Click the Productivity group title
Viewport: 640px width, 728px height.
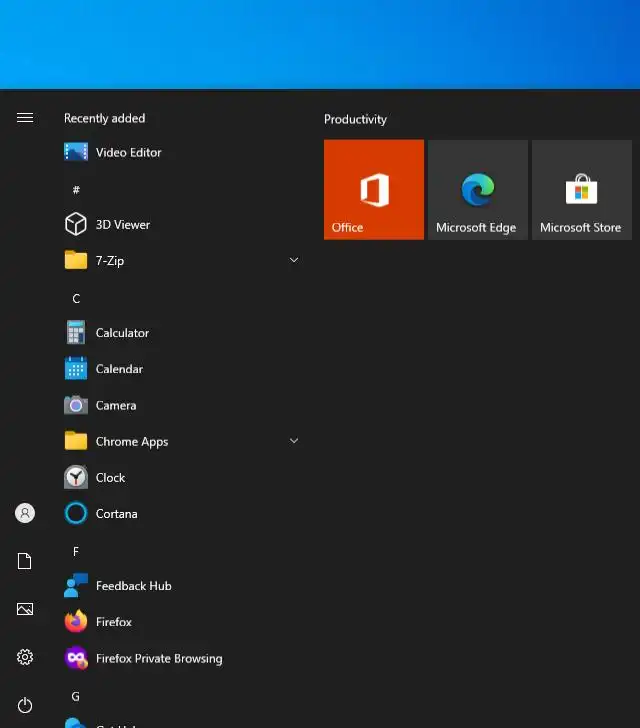[355, 119]
